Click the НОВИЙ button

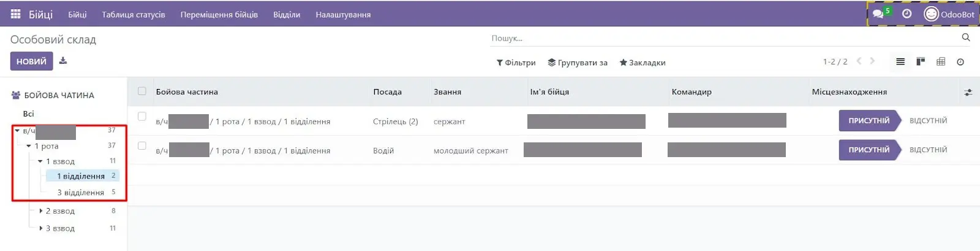click(x=31, y=61)
